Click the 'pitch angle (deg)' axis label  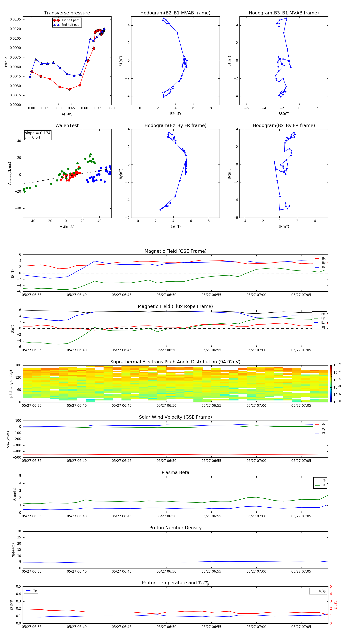pyautogui.click(x=11, y=384)
